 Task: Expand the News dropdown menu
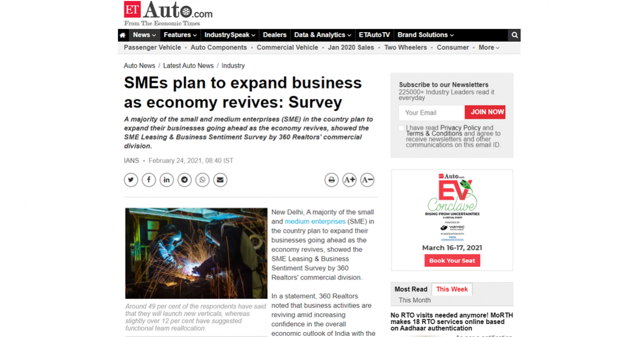coord(144,35)
